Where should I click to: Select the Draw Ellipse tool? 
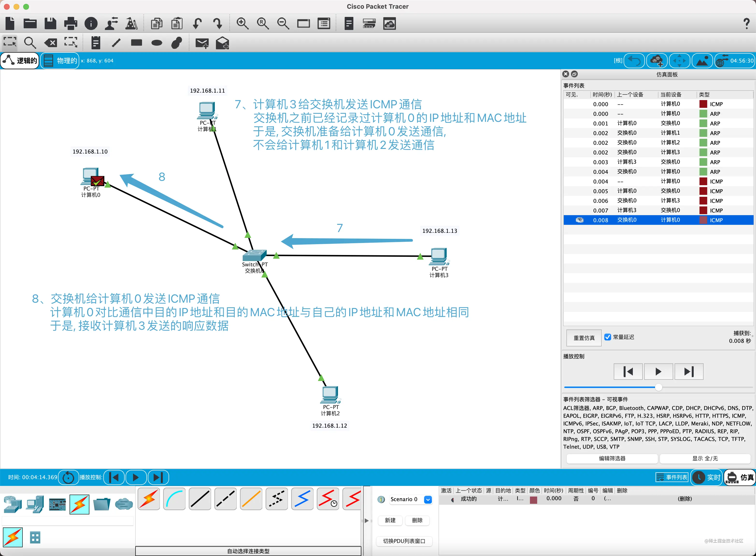pos(157,43)
